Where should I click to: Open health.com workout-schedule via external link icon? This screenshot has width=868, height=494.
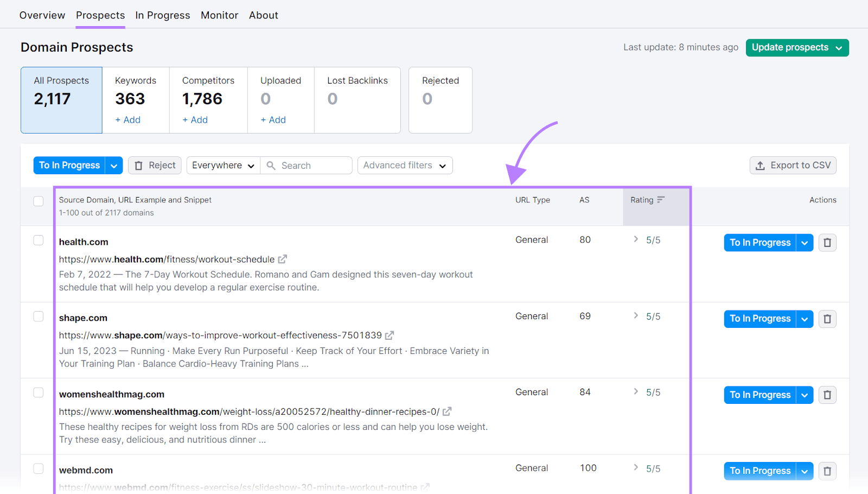coord(283,259)
